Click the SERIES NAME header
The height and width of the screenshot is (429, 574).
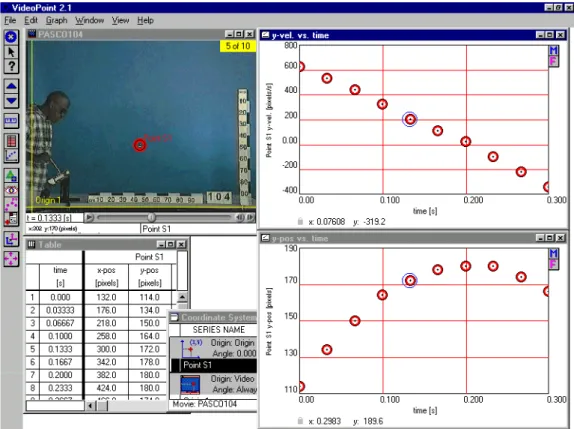tap(219, 329)
